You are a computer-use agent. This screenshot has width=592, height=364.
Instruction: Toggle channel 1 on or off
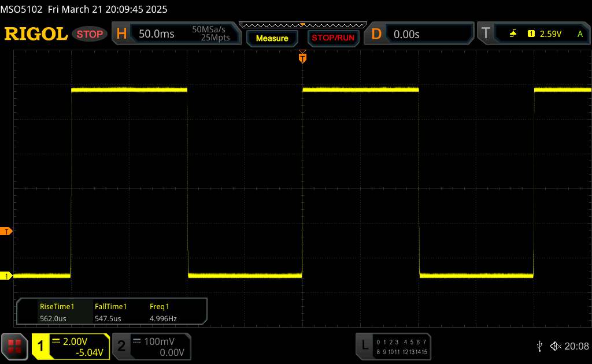point(42,346)
